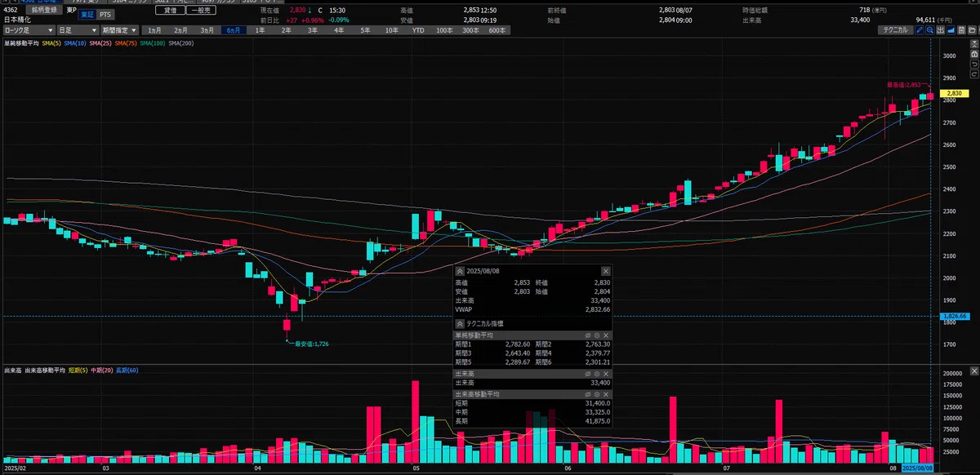Click the 銘柄登録 button
This screenshot has width=980, height=475.
pos(44,10)
